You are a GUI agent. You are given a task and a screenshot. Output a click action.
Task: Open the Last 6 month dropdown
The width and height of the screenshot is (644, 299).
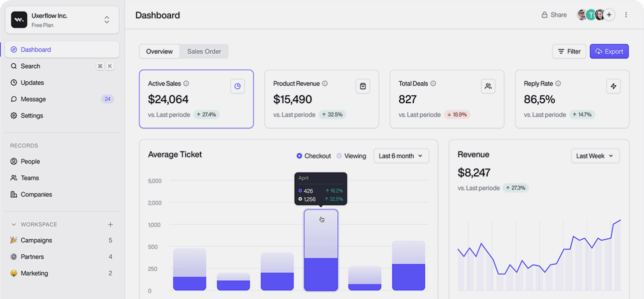[x=401, y=156]
